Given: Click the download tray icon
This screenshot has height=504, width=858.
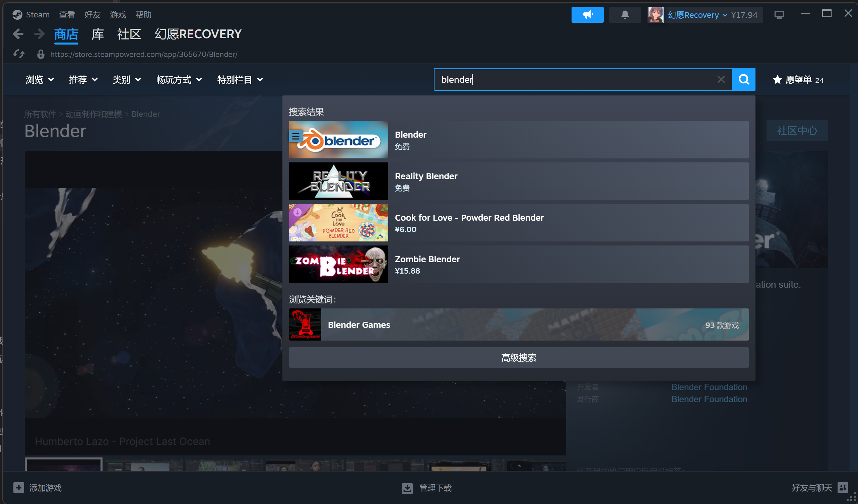Looking at the screenshot, I should (x=407, y=488).
